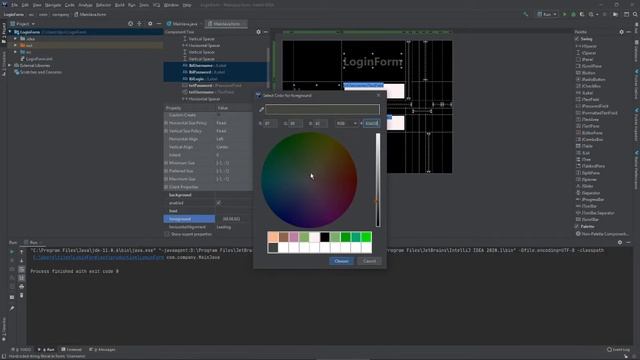Click print icon in Run console sidebar
640x360 pixels.
pos(22,287)
